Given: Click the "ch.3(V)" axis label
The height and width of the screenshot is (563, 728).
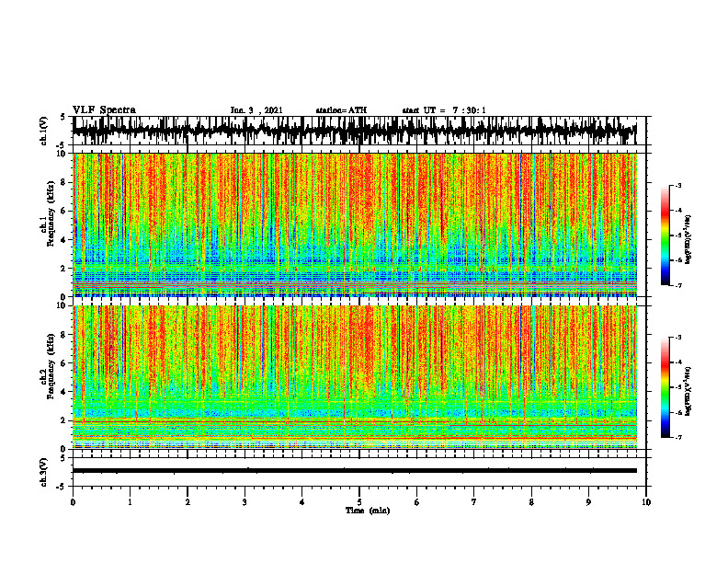Looking at the screenshot, I should [43, 472].
